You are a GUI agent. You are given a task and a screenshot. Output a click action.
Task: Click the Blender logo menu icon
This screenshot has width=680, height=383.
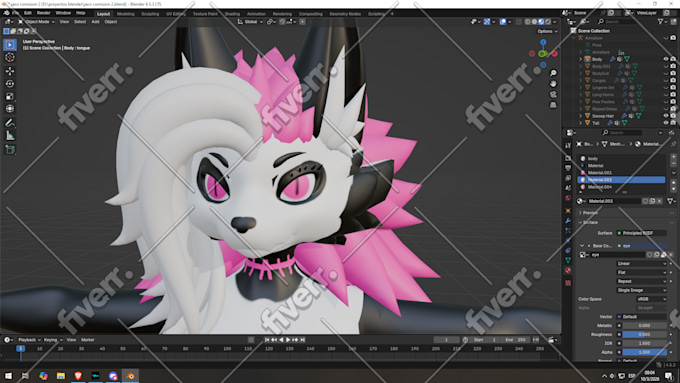(6, 13)
